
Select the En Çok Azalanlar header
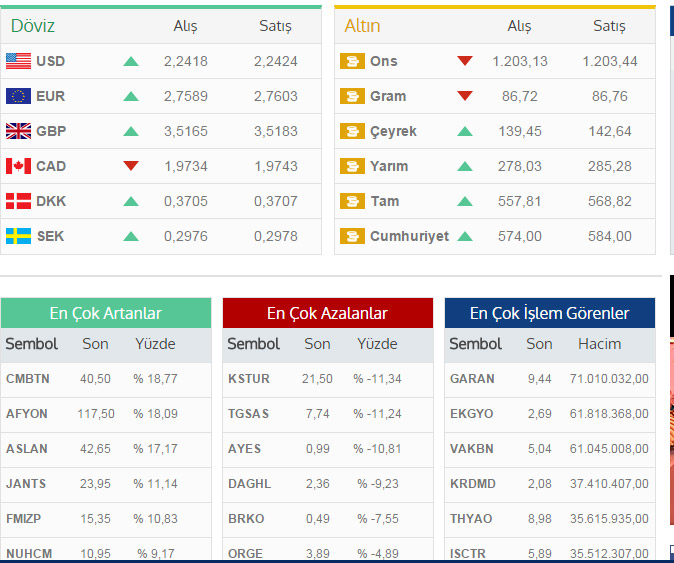(x=327, y=313)
